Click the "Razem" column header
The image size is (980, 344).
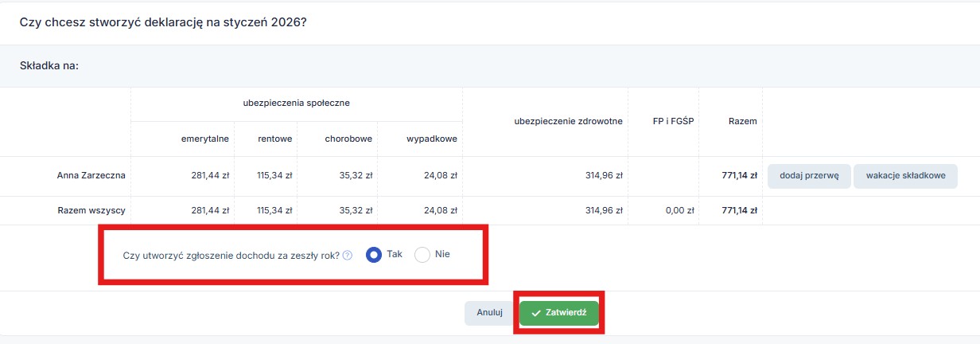coord(742,121)
